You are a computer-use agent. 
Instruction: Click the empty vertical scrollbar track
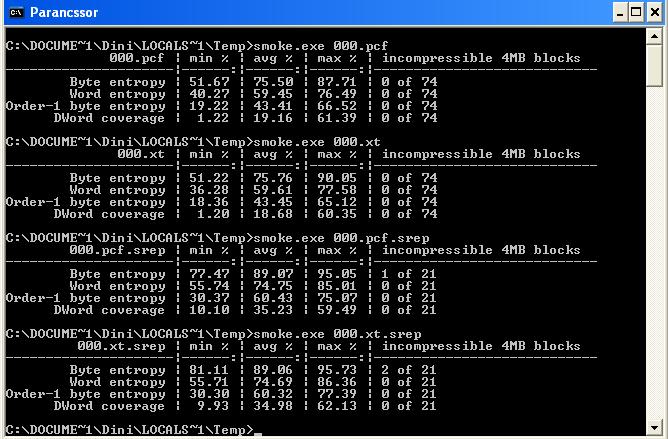(654, 253)
